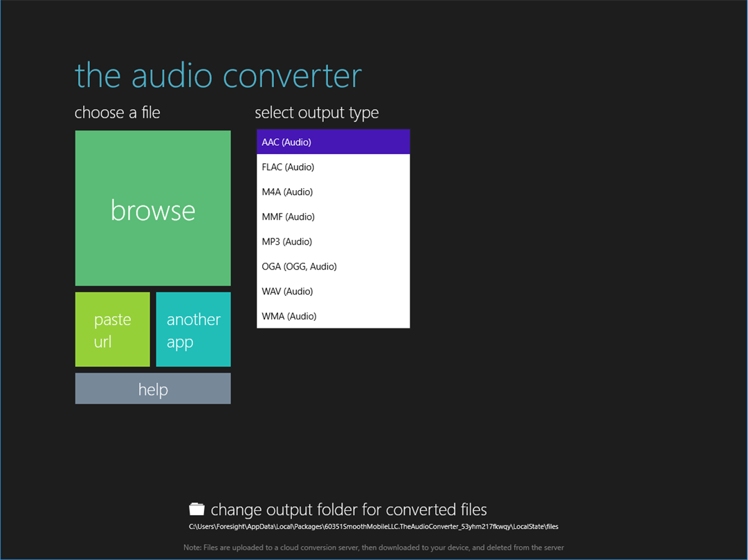Click the choose a file heading

pyautogui.click(x=118, y=113)
